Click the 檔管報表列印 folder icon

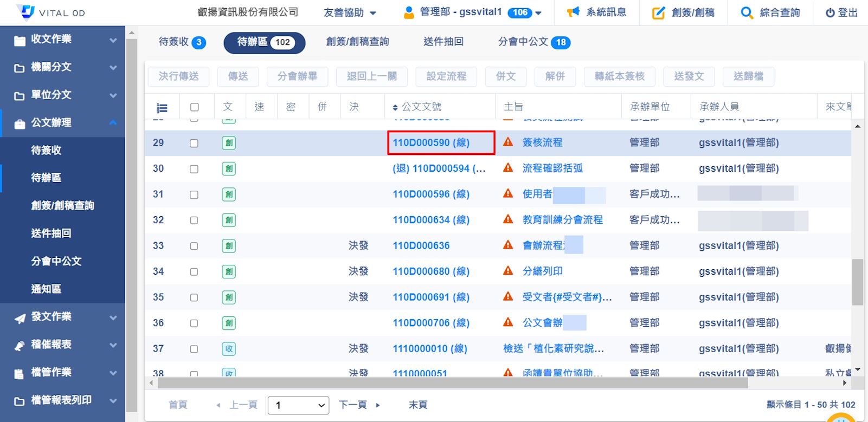(20, 401)
